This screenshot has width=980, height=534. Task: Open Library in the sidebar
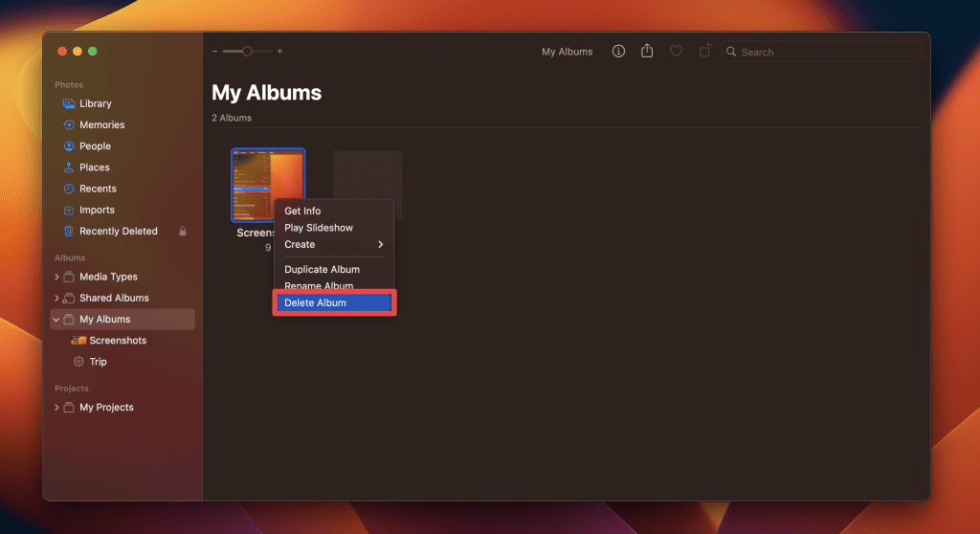[x=95, y=103]
